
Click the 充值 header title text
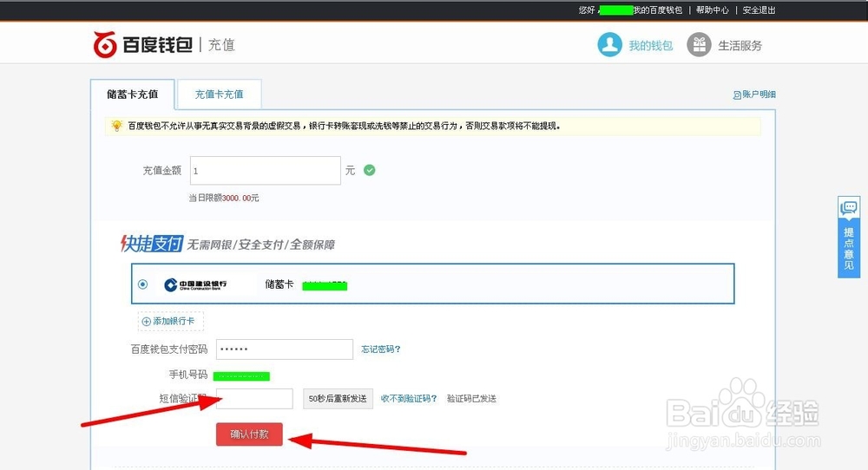221,45
